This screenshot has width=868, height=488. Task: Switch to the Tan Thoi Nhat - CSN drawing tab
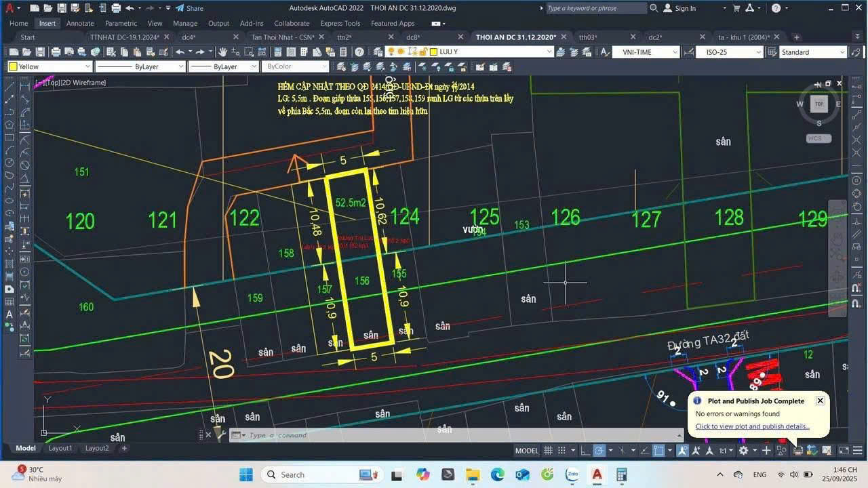[x=283, y=37]
